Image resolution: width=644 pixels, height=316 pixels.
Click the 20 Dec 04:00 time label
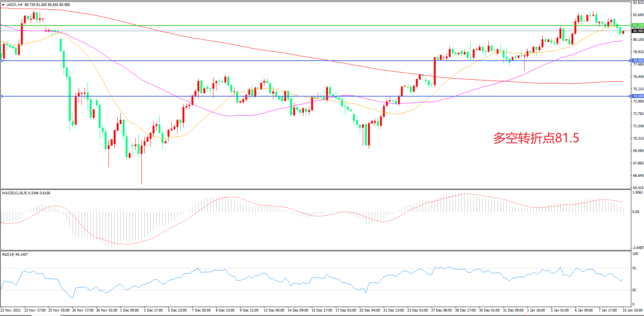(x=369, y=310)
